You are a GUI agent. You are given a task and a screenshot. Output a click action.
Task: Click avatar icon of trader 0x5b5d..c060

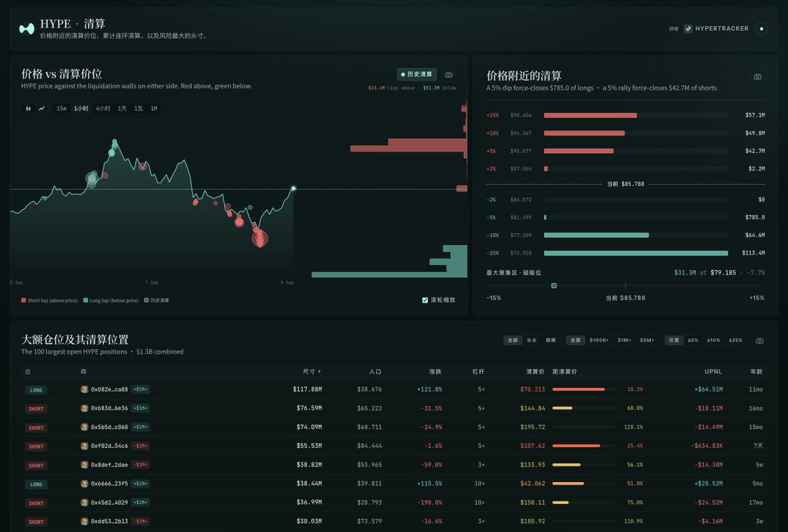click(x=84, y=427)
